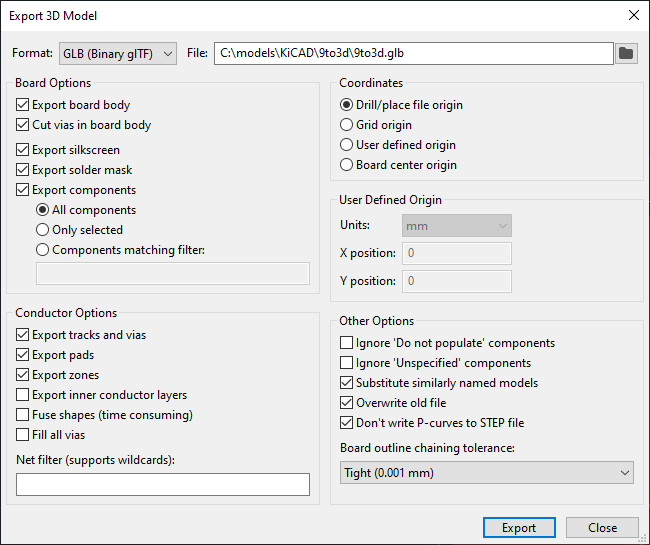
Task: Select the Only selected radio button
Action: tap(43, 230)
